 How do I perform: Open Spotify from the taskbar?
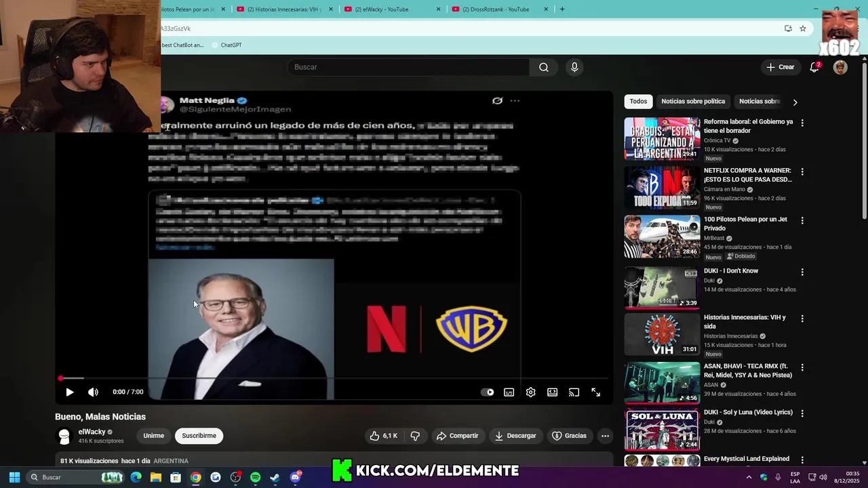coord(255,477)
